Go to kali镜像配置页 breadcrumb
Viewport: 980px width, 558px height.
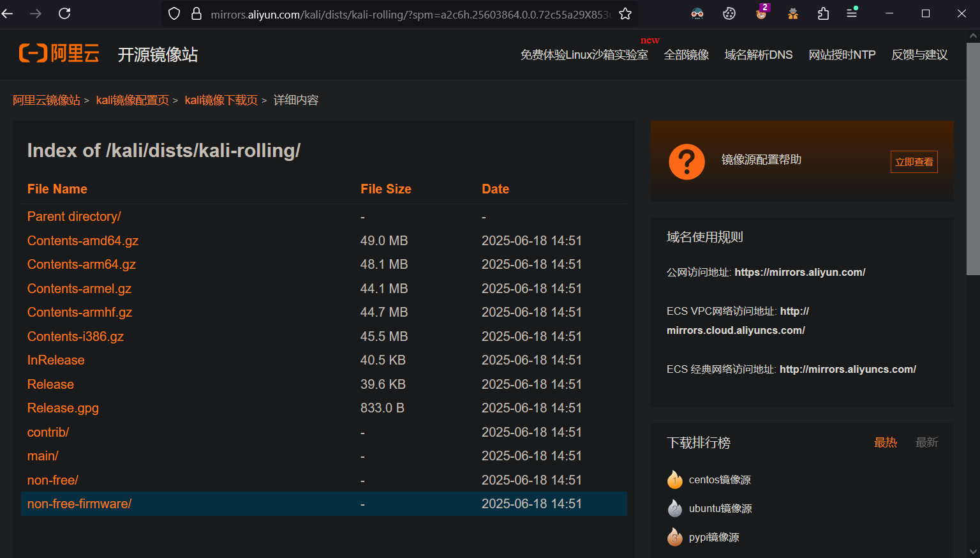click(x=133, y=100)
